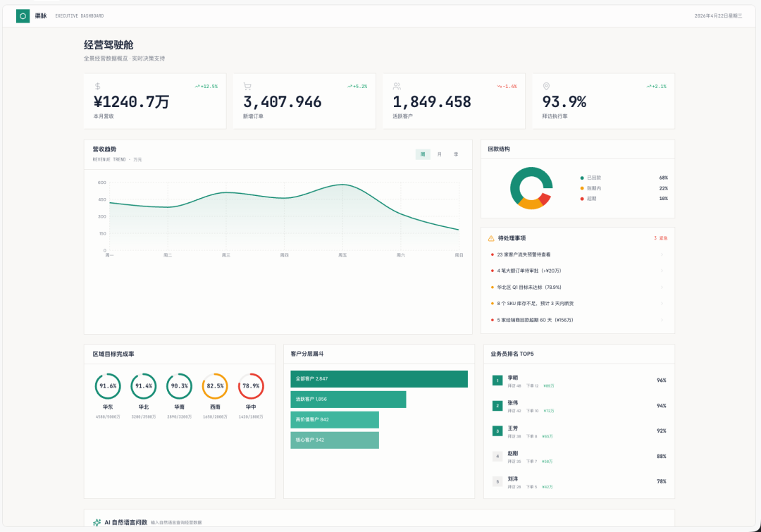The width and height of the screenshot is (761, 532).
Task: Click rank 3 badge for 王芳
Action: click(497, 431)
